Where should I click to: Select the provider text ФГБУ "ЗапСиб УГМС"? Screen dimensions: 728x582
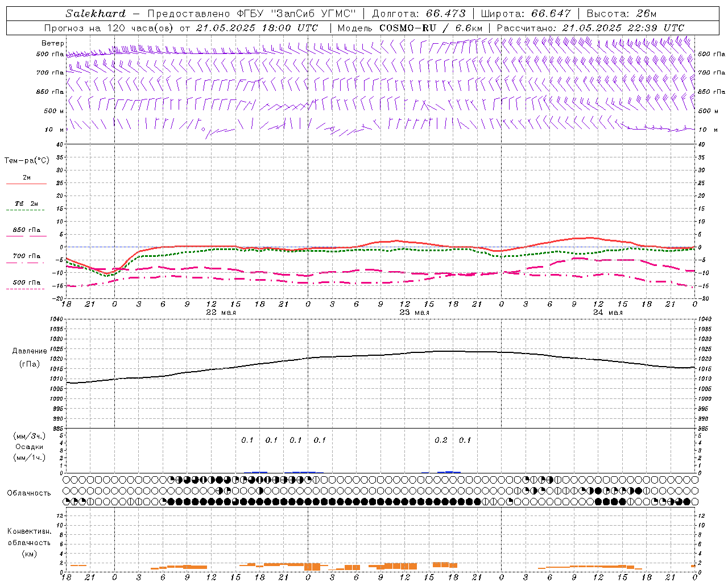pyautogui.click(x=295, y=14)
